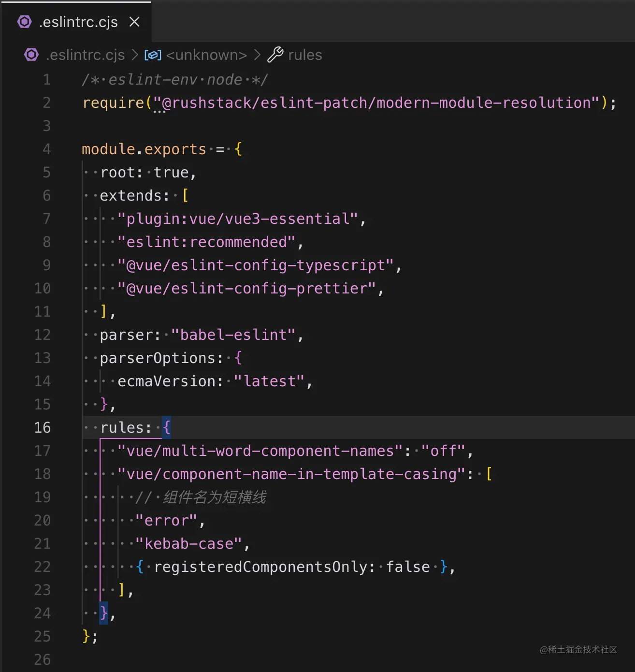Click the wrench icon beside rules breadcrumb

pyautogui.click(x=275, y=55)
